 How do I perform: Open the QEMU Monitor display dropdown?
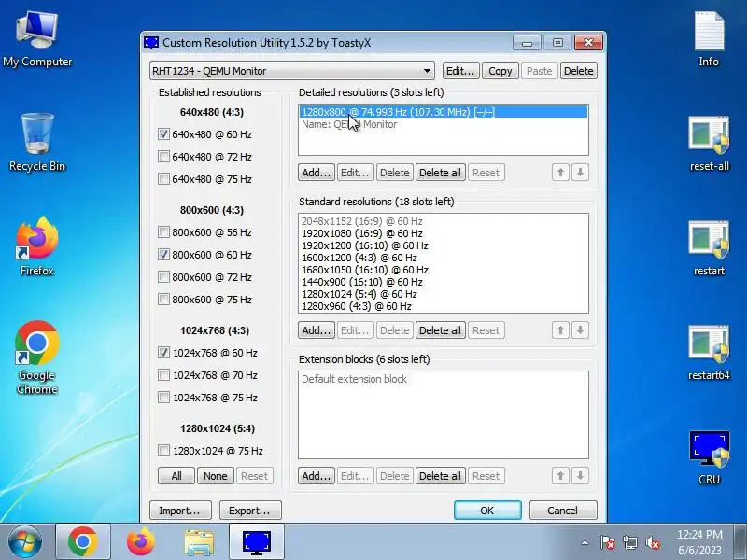292,71
